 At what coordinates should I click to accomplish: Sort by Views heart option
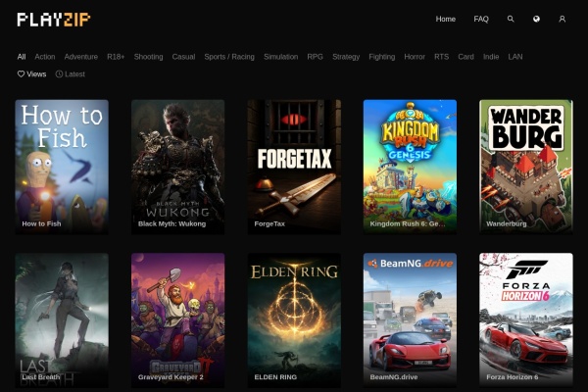click(x=32, y=74)
